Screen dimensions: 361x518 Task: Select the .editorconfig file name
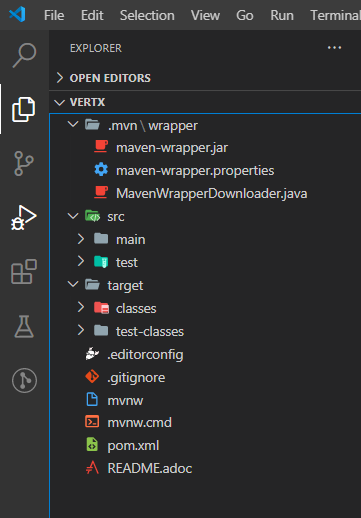[145, 355]
